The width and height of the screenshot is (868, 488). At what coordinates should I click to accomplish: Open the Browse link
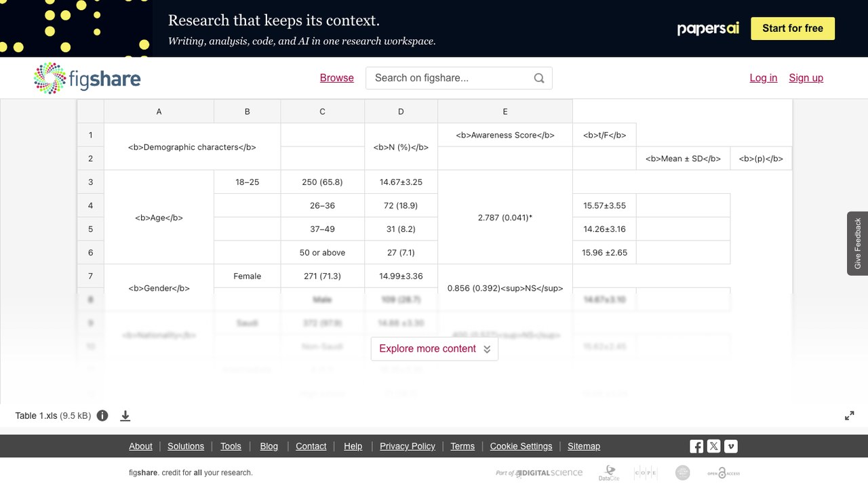tap(337, 78)
